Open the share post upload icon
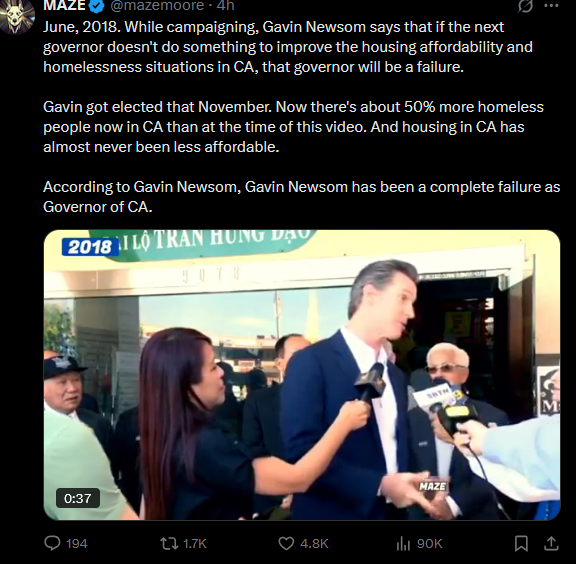The image size is (576, 564). (x=551, y=543)
